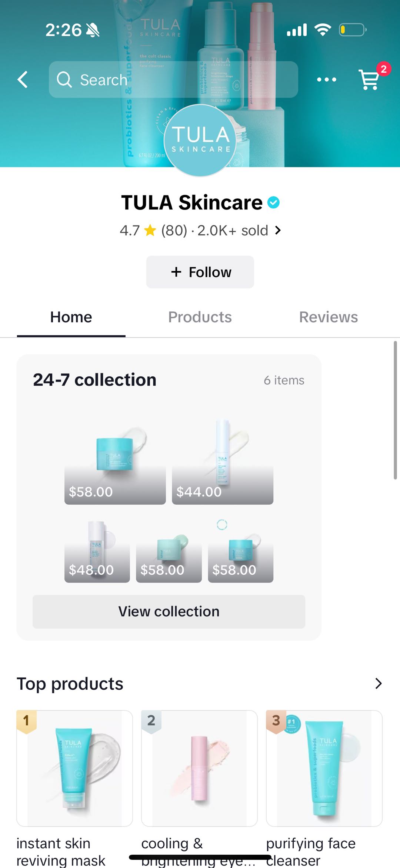Viewport: 400px width, 868px height.
Task: Tap the blue verified badge
Action: tap(273, 202)
